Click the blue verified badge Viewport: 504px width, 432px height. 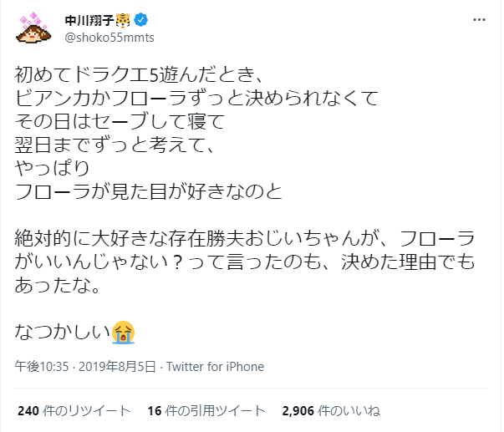click(140, 20)
